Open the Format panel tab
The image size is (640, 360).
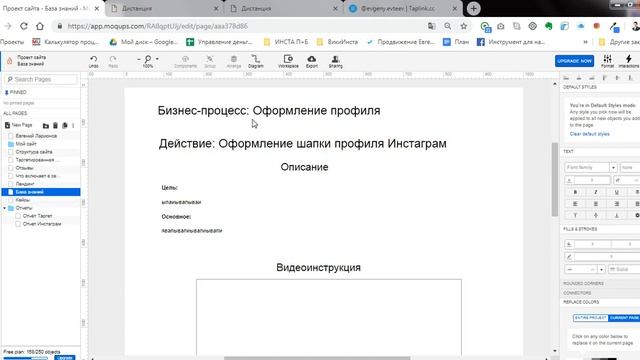tap(607, 61)
